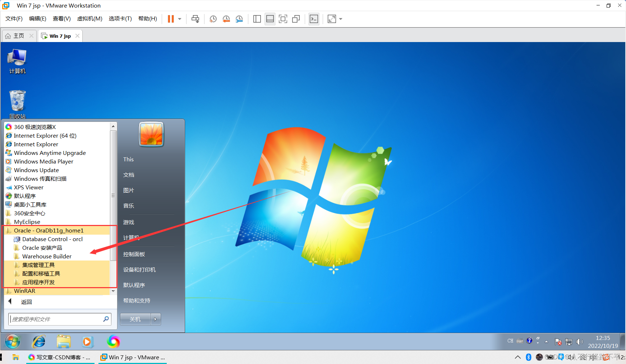
Task: Open Windows Explorer from the Win 7 taskbar
Action: coord(64,341)
